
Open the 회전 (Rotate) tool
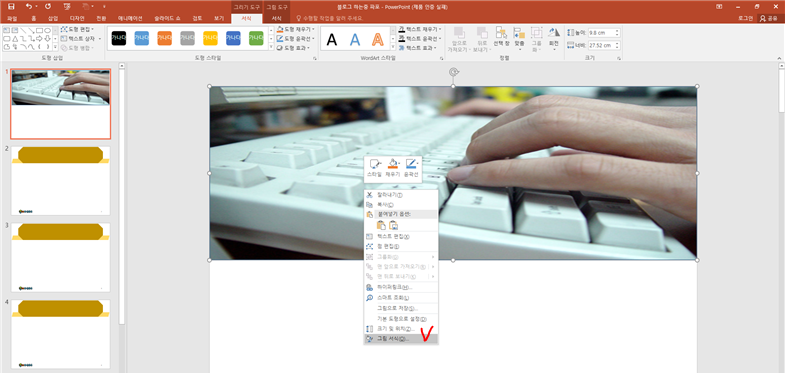coord(554,38)
